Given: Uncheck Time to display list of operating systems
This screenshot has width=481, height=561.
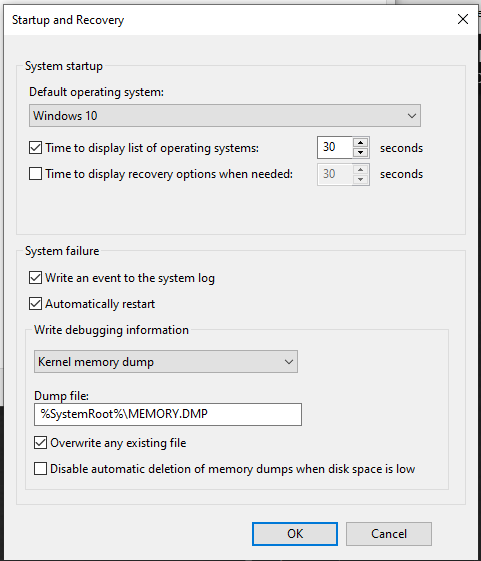Looking at the screenshot, I should tap(35, 148).
